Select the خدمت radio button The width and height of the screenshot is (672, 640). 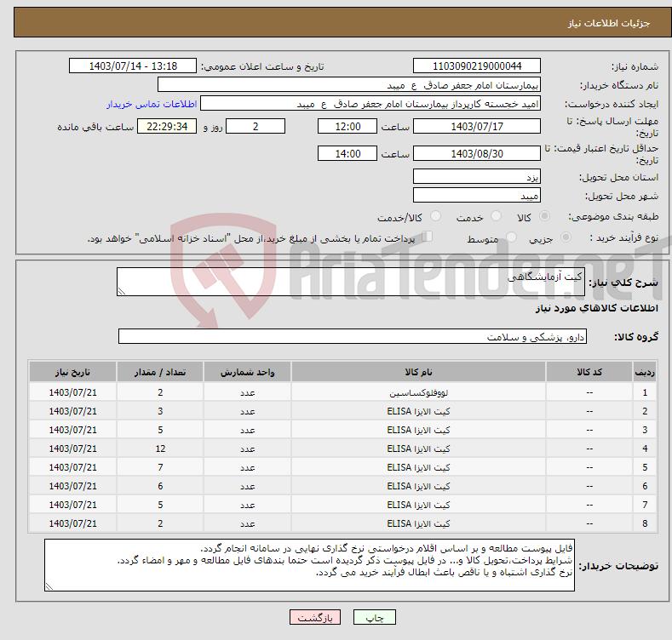click(x=497, y=216)
